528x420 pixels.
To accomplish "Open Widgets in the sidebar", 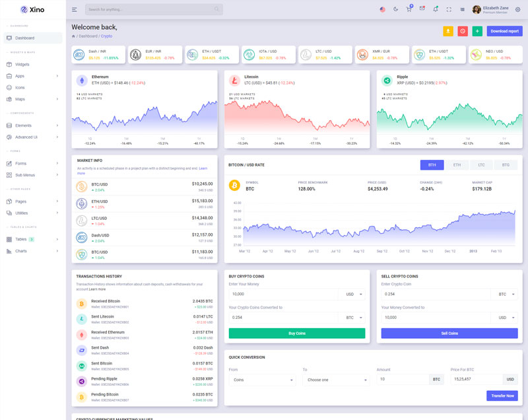I will [x=22, y=64].
